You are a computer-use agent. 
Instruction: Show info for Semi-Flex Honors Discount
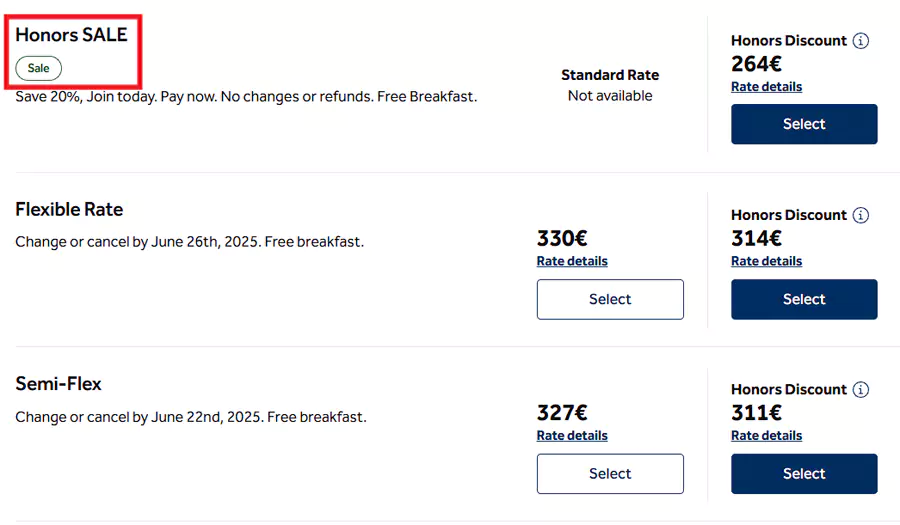[861, 390]
